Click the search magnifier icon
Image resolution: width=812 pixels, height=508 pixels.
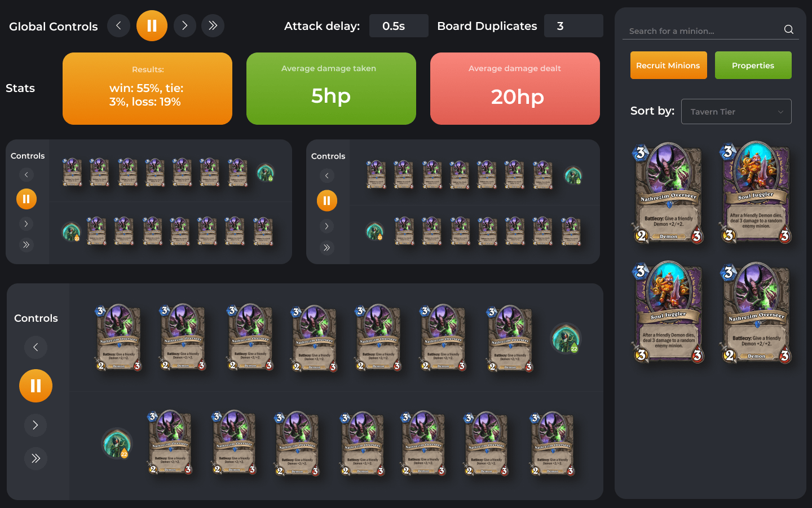789,29
